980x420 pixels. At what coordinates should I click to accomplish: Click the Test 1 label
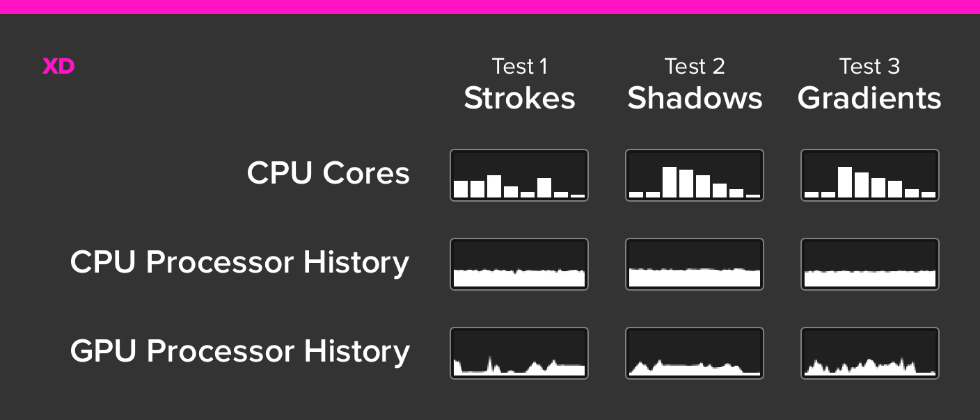click(x=519, y=67)
